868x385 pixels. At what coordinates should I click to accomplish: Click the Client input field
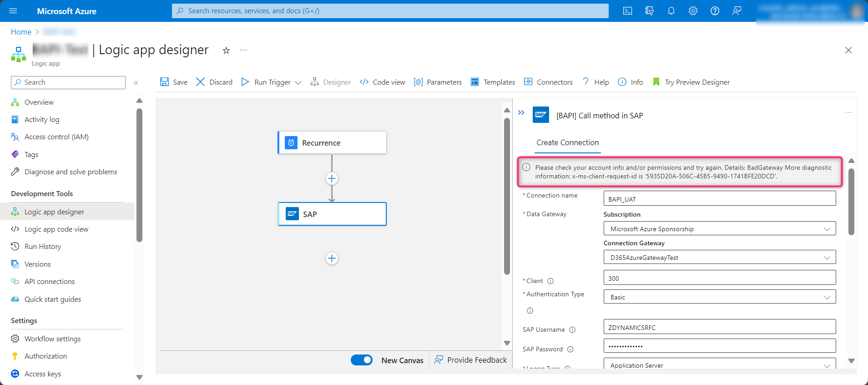pos(720,278)
